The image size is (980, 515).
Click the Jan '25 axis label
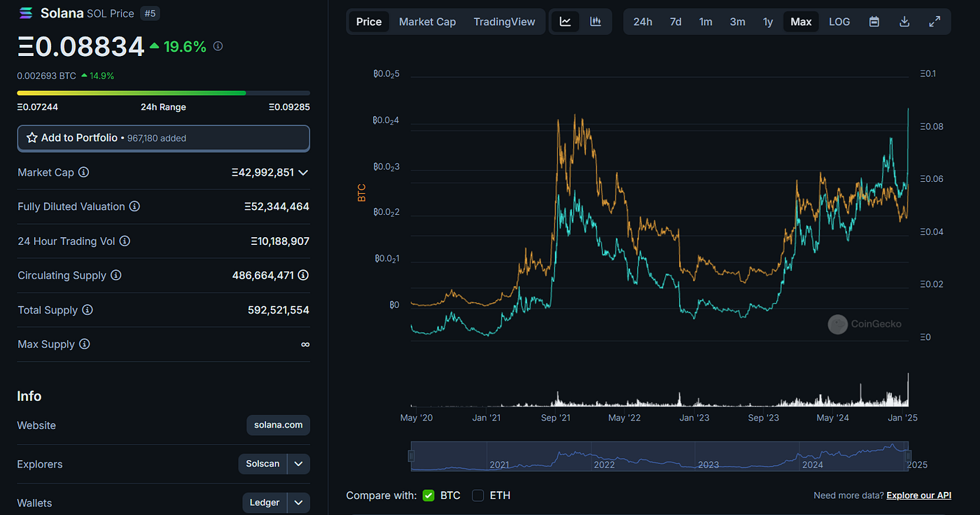(x=902, y=418)
